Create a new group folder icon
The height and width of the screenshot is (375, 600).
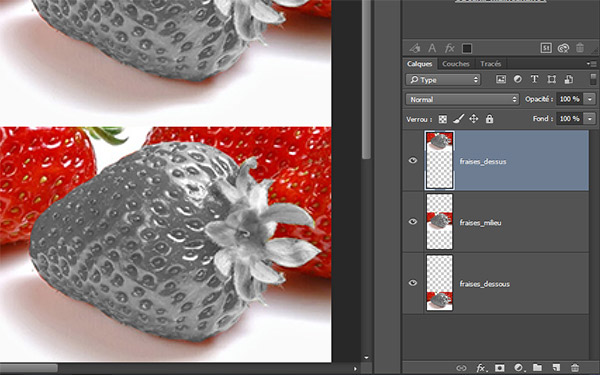[x=537, y=368]
